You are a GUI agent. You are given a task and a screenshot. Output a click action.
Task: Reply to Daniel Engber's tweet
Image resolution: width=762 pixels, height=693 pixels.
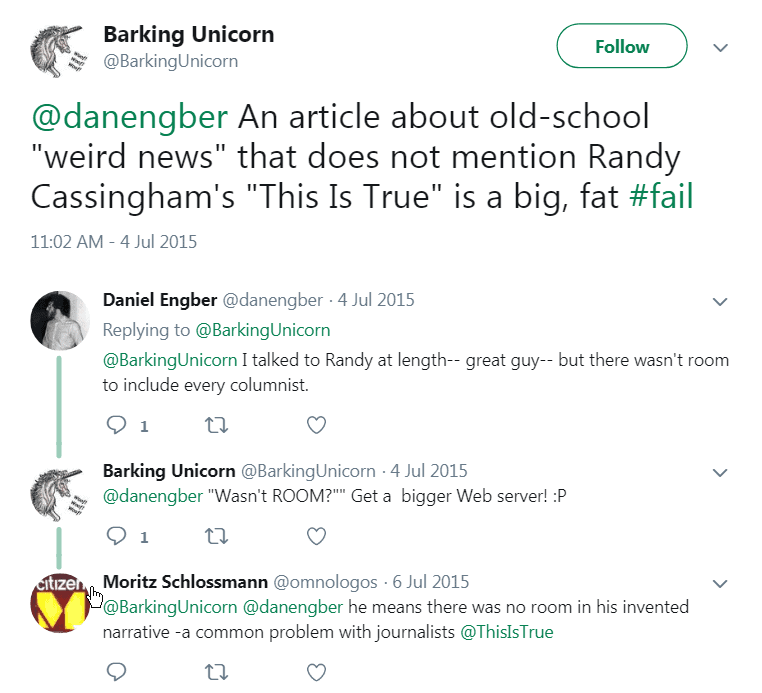116,425
